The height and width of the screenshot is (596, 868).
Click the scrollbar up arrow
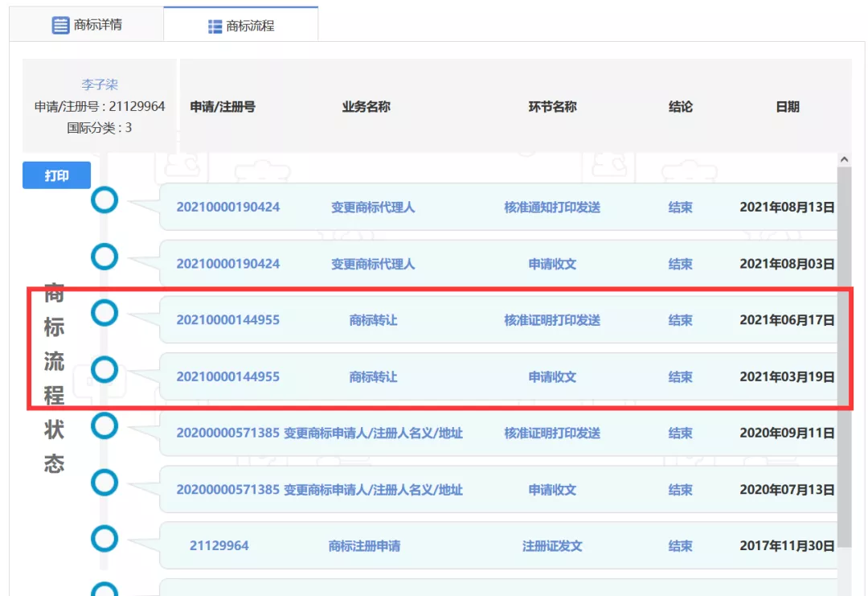pos(845,158)
